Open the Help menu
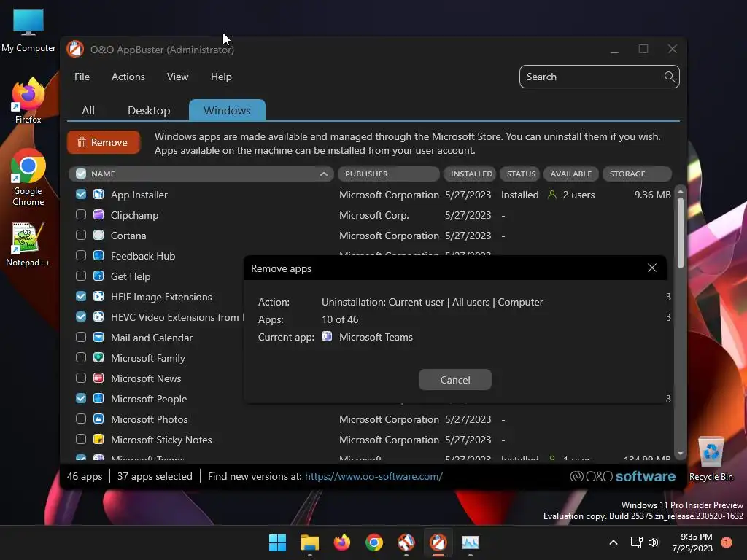The width and height of the screenshot is (747, 560). (x=221, y=77)
